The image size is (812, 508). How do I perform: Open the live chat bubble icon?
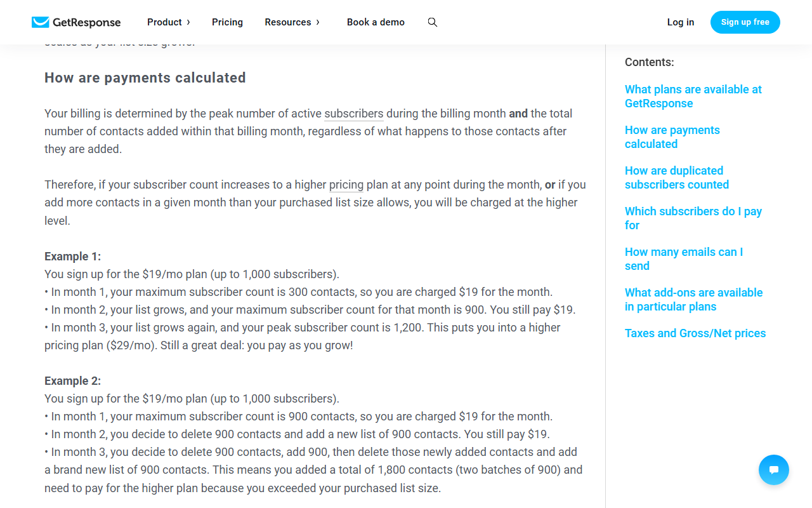(x=774, y=470)
